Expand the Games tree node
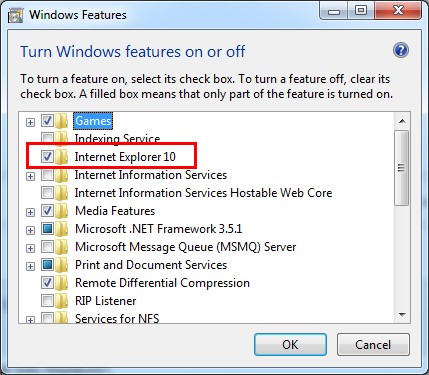 pos(30,122)
